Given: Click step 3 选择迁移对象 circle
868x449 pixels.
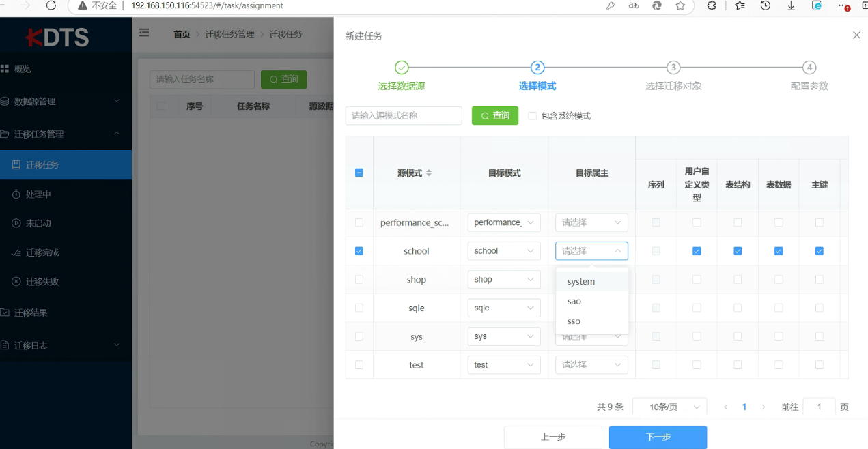Looking at the screenshot, I should (x=673, y=68).
